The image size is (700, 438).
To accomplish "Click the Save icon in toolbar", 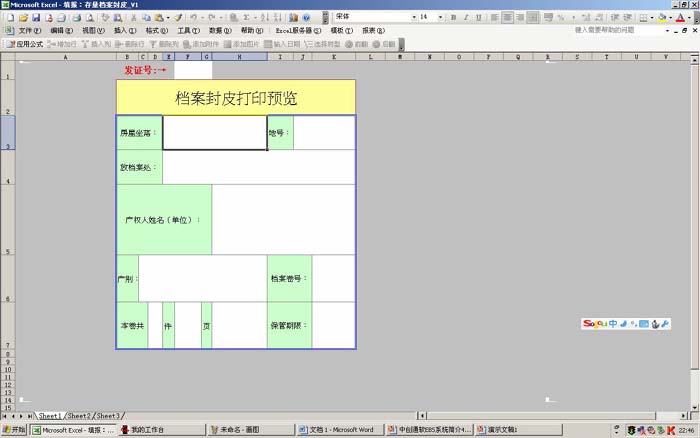I will pos(36,17).
